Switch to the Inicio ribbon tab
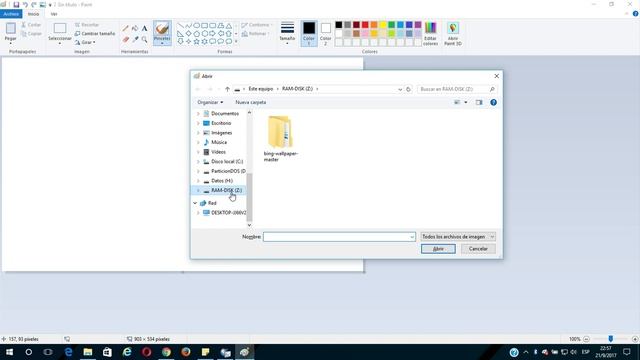 pyautogui.click(x=33, y=14)
